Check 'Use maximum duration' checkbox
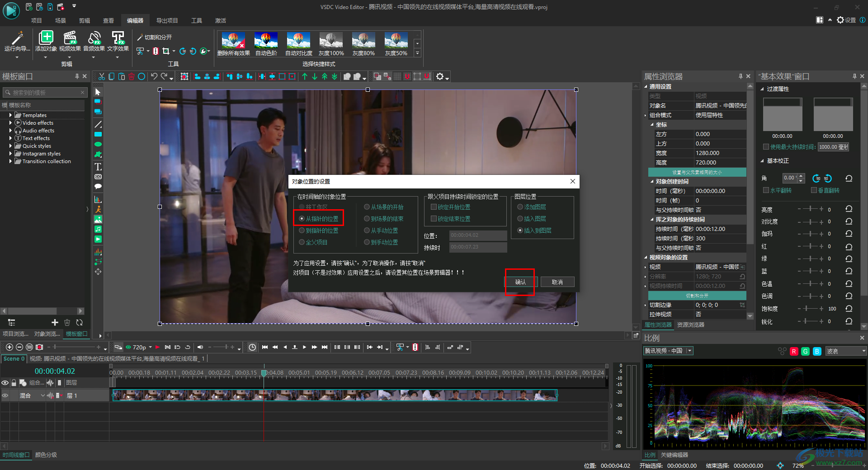Screen dimensions: 868x470 coord(766,147)
